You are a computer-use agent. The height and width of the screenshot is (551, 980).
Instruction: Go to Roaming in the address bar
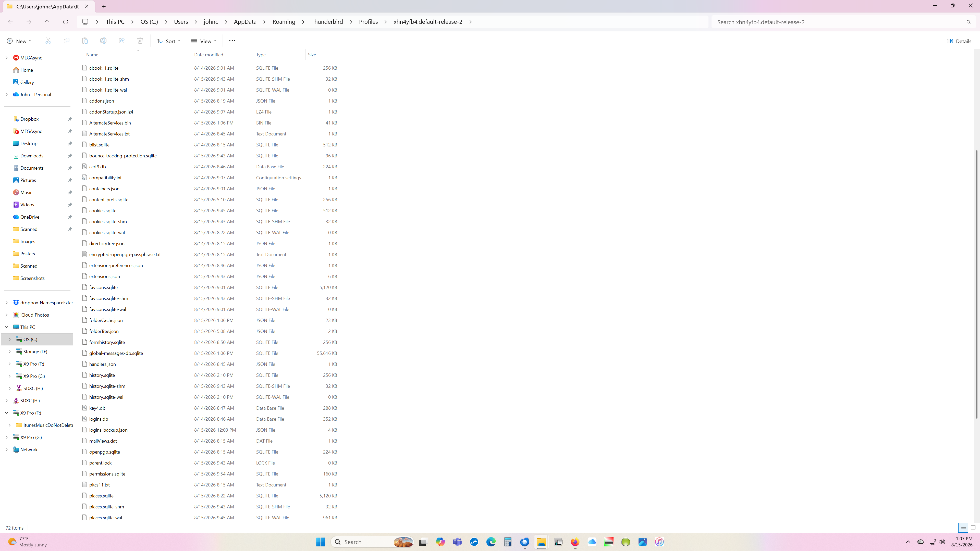284,22
